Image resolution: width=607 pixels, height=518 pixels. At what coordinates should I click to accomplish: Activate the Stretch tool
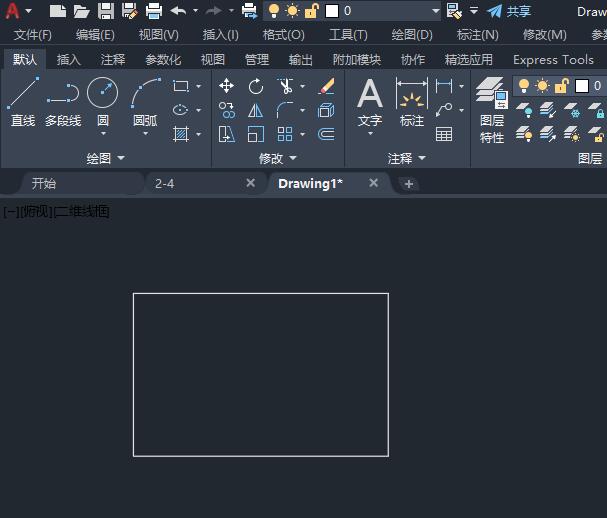[226, 134]
